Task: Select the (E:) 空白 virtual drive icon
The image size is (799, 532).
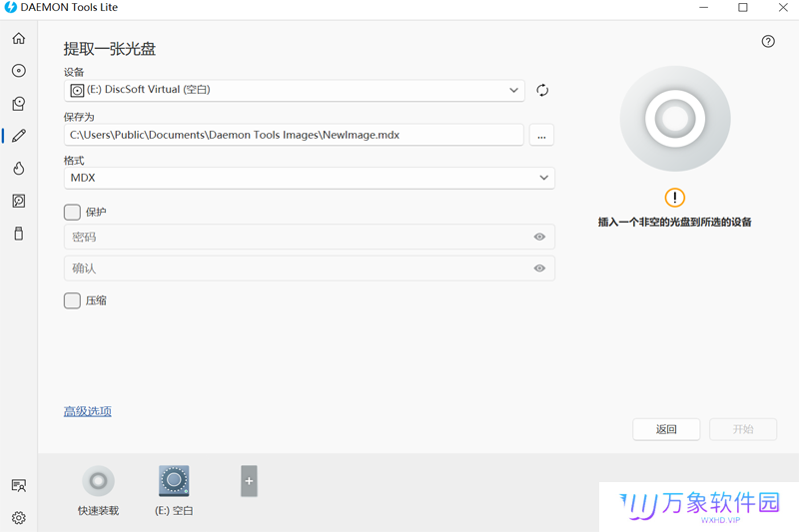Action: [174, 480]
